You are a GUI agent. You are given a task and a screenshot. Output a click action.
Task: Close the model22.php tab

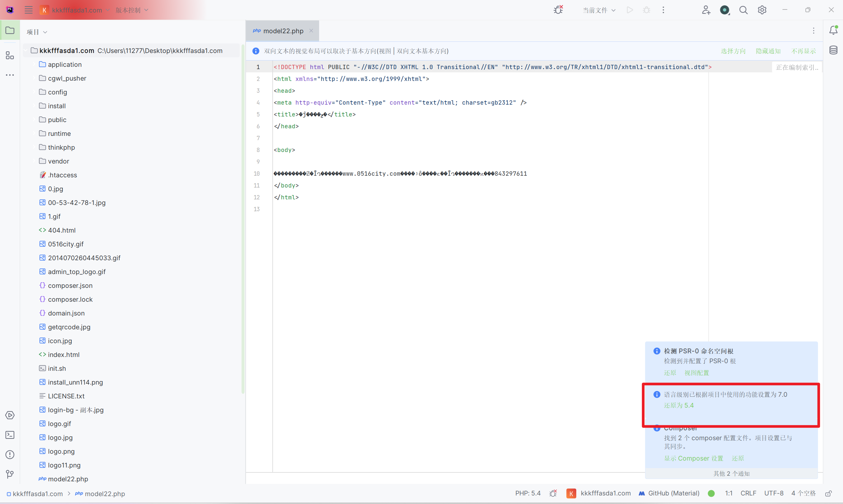(x=311, y=31)
